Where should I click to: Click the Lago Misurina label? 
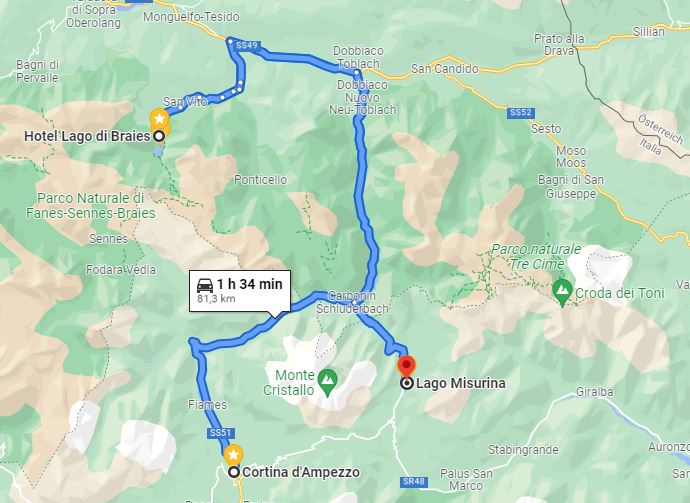(460, 383)
